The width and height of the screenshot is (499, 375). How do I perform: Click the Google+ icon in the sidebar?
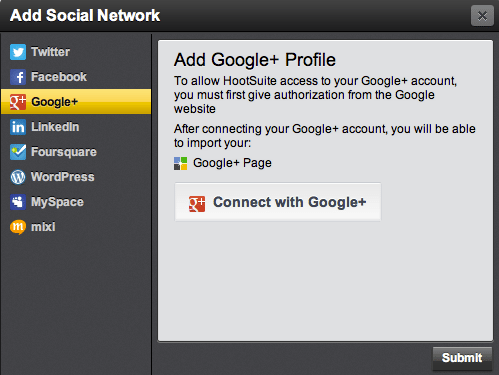click(x=18, y=102)
